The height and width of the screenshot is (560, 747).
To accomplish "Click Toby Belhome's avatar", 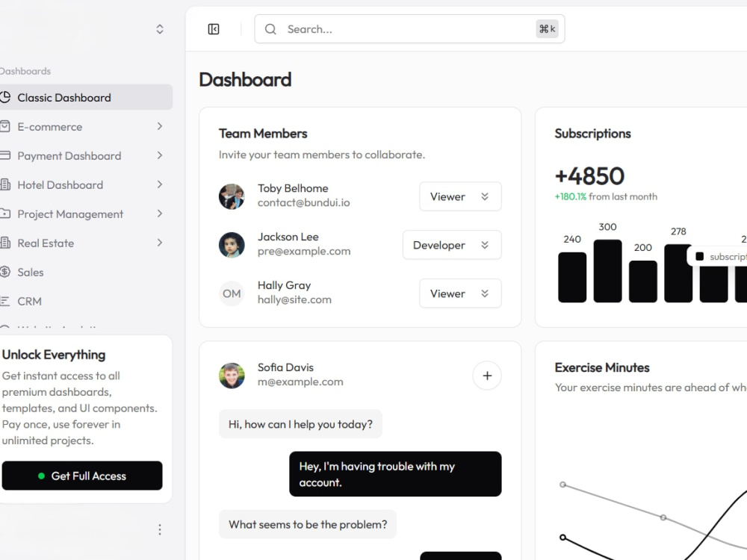I will 232,196.
